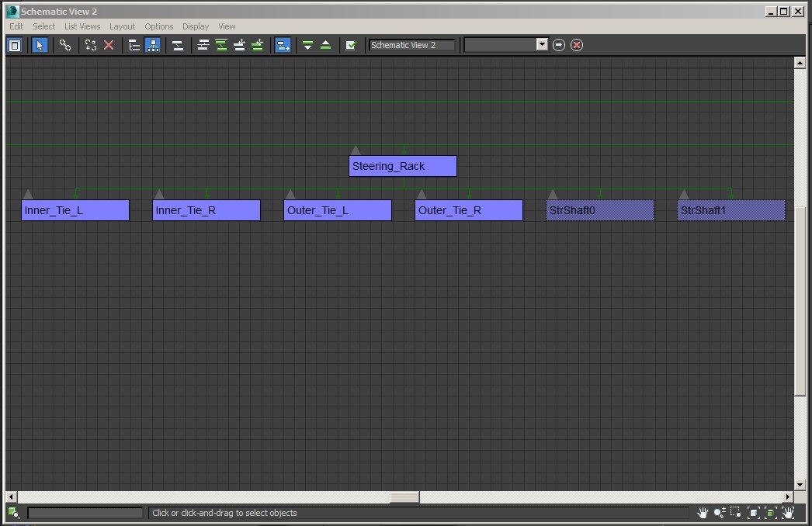Viewport: 812px width, 526px height.
Task: Collapse Steering_Rack node using its arrow
Action: [x=356, y=150]
